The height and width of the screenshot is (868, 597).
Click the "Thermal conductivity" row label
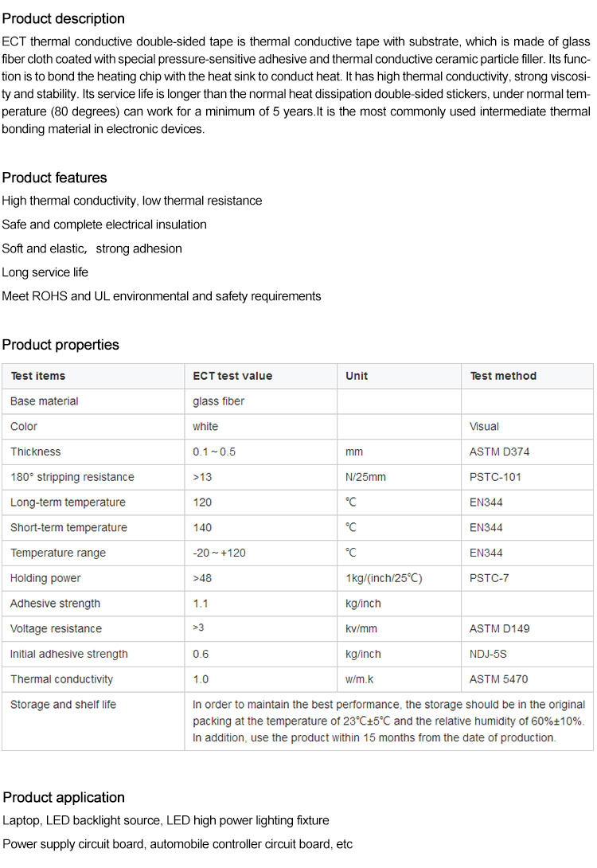62,679
